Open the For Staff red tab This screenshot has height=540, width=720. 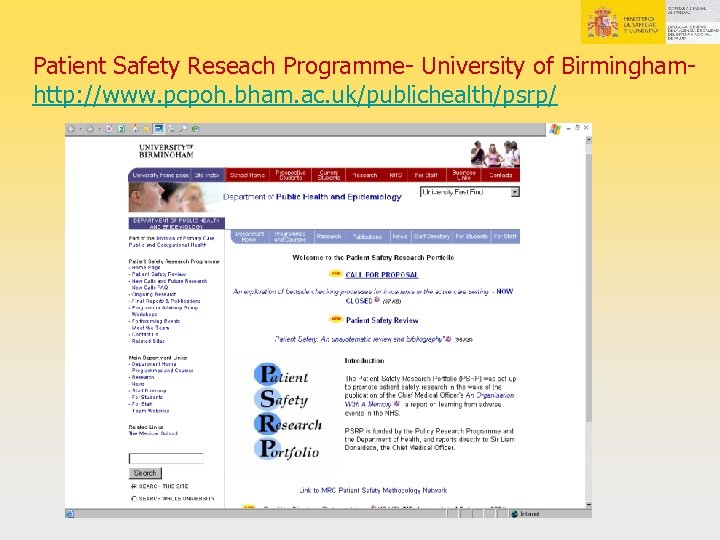(426, 175)
